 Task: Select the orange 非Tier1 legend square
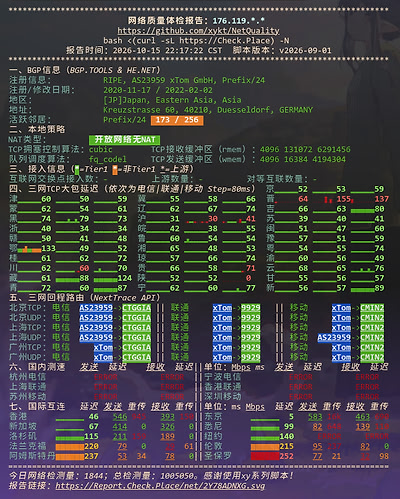point(115,170)
